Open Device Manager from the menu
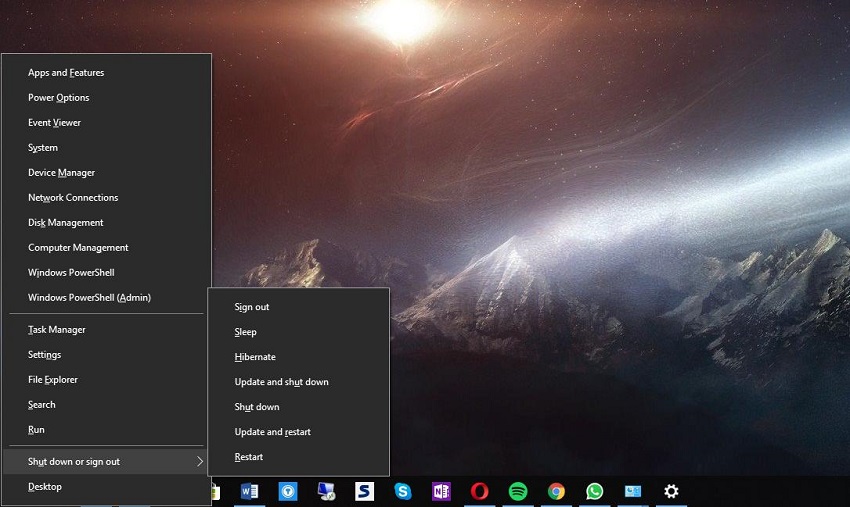 [61, 173]
